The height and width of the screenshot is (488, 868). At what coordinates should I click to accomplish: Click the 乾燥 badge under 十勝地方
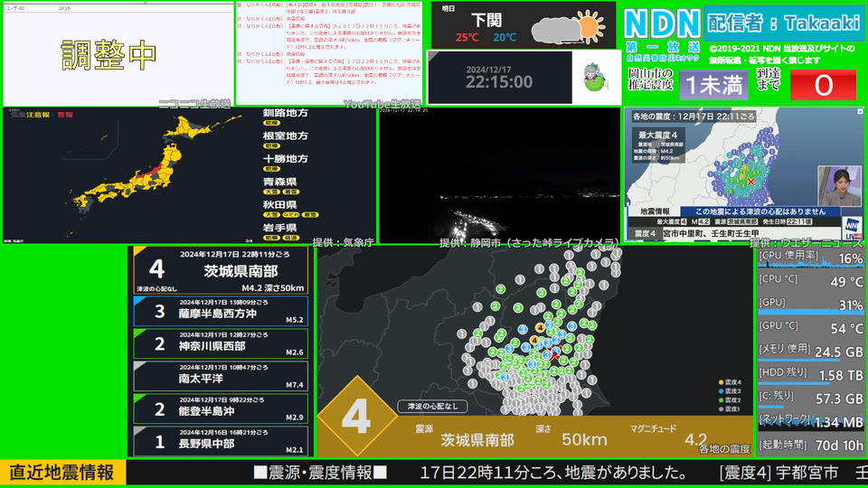pos(271,169)
